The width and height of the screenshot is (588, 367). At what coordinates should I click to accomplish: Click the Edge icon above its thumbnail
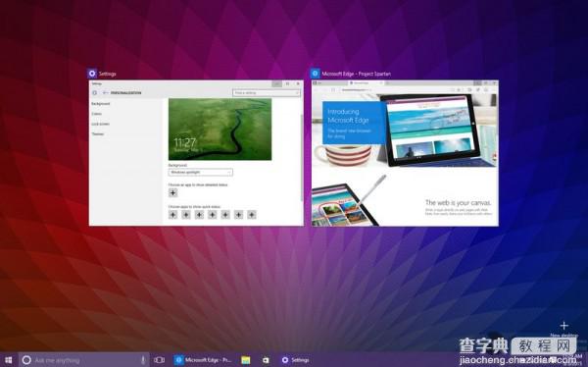tap(315, 74)
